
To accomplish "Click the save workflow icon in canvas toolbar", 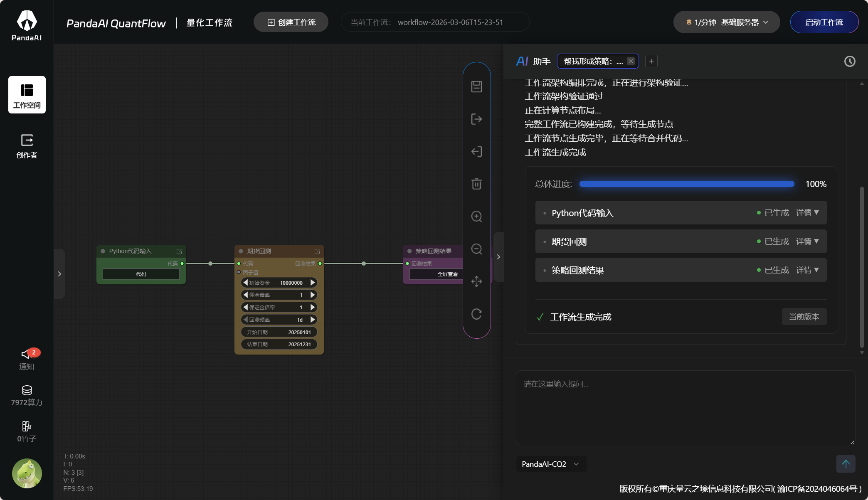I will (x=476, y=86).
